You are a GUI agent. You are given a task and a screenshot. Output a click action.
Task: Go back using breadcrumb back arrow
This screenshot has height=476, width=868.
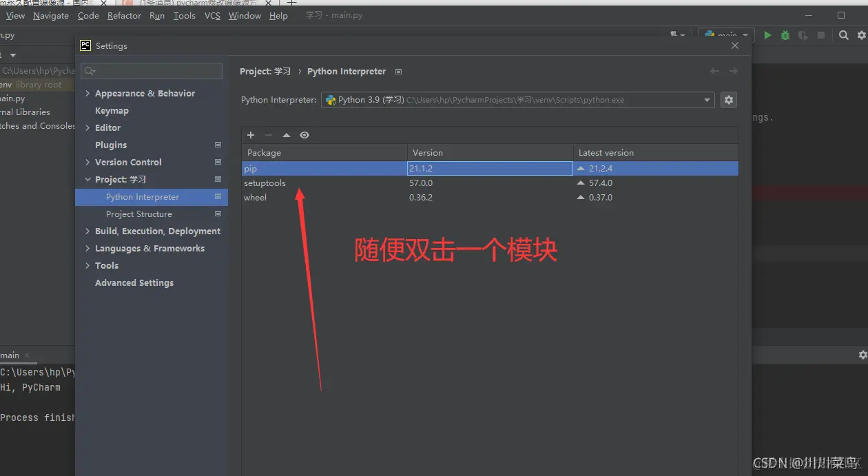[714, 71]
